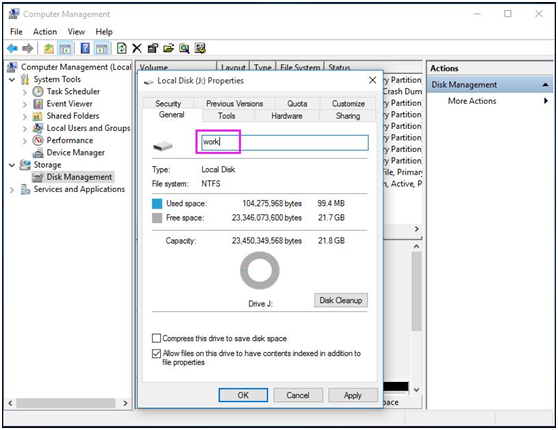Open the View menu
558x430 pixels.
pyautogui.click(x=76, y=32)
